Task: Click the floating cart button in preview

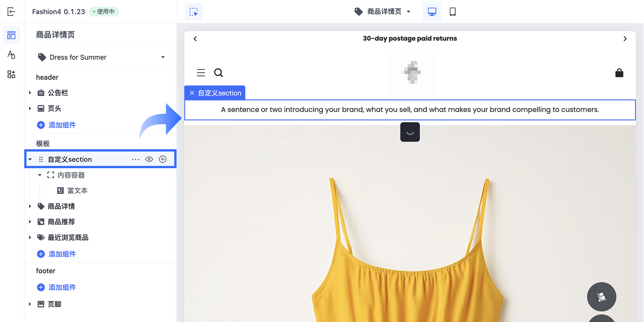Action: [602, 297]
